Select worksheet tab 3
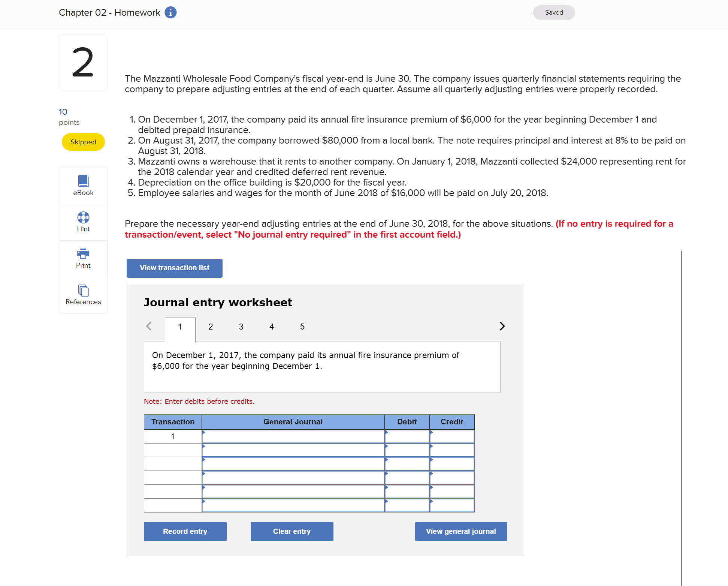Screen dimensions: 728x586 241,327
